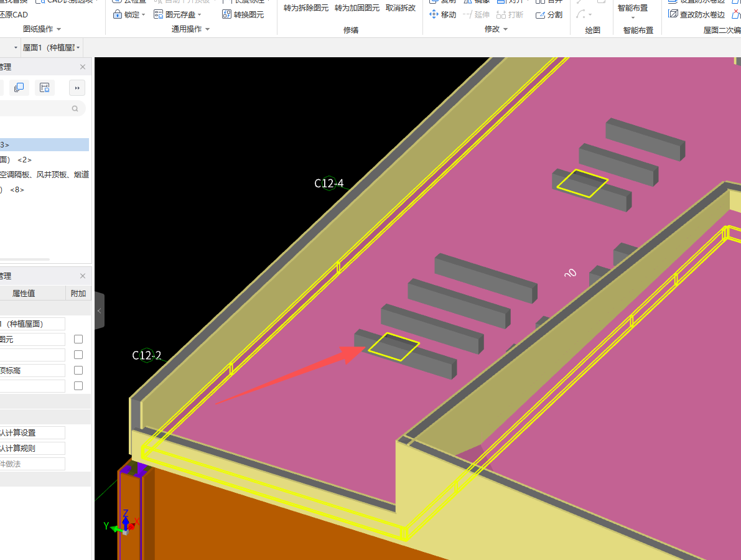Select yellow outlined panel on lower gray bar
Screen dimensions: 741x560
394,347
